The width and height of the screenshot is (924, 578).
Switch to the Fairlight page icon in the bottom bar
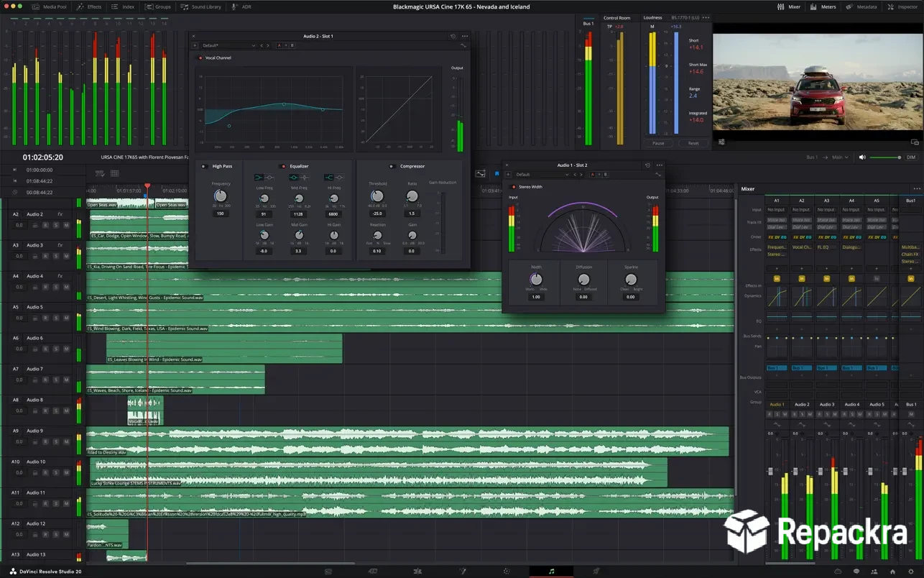coord(551,571)
